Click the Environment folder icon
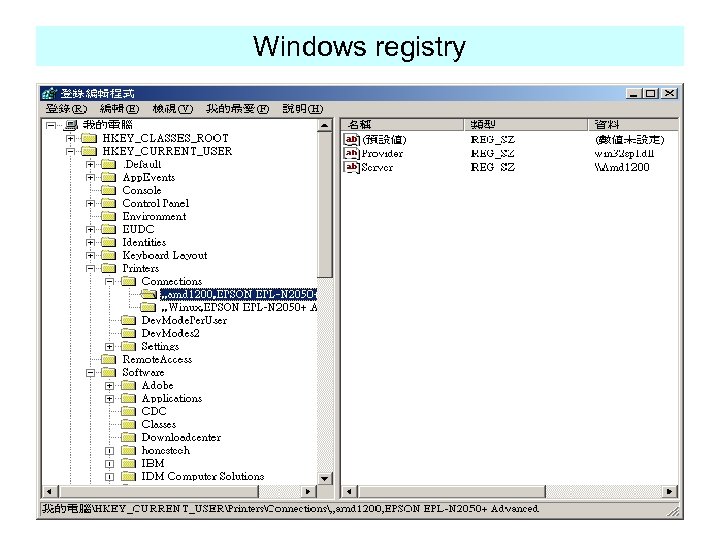 point(108,216)
